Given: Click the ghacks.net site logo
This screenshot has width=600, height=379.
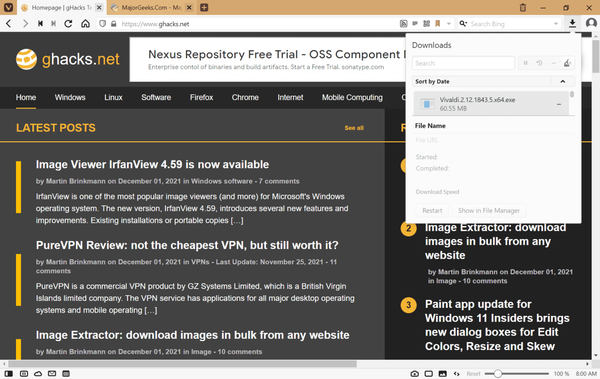Looking at the screenshot, I should pyautogui.click(x=67, y=59).
